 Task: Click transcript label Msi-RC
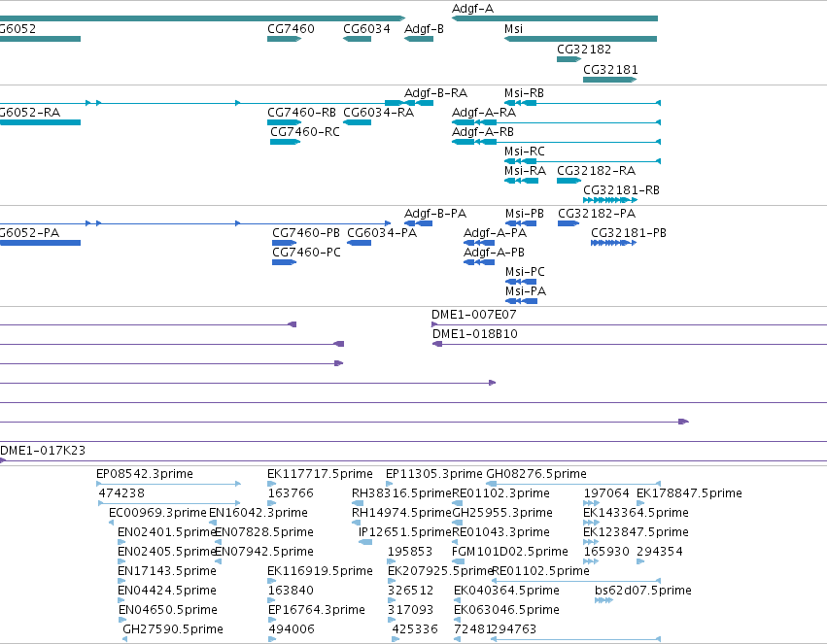(x=524, y=152)
